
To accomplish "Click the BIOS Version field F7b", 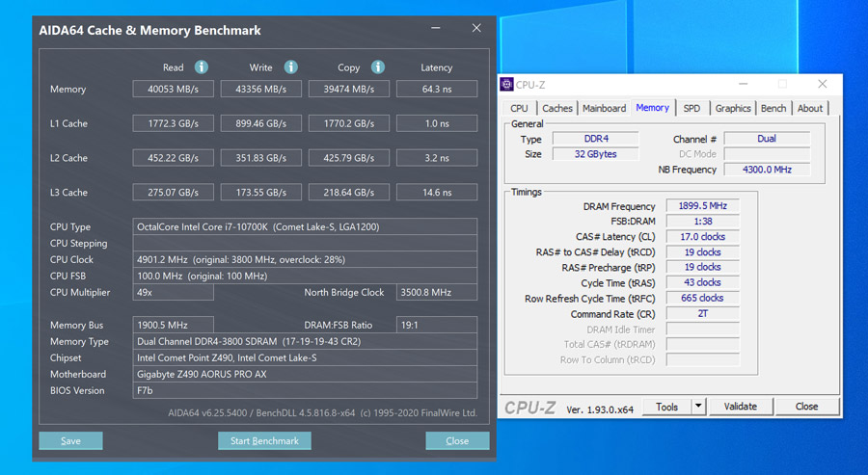I will click(305, 390).
